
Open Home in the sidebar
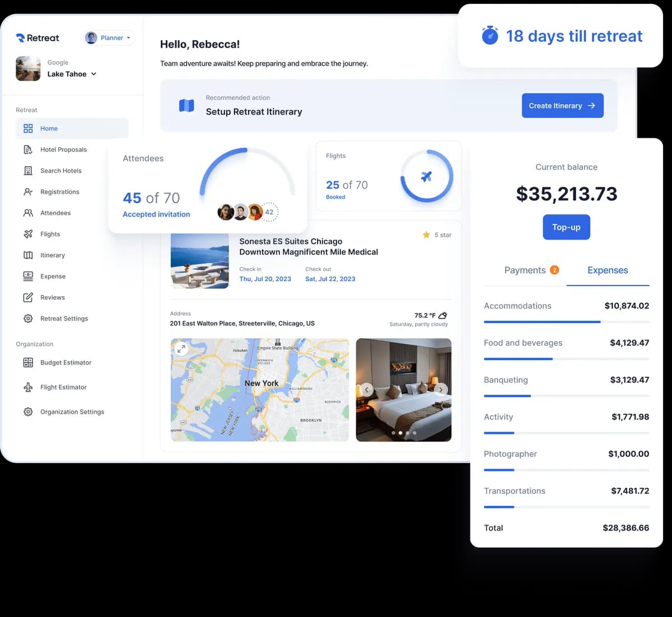(x=72, y=128)
